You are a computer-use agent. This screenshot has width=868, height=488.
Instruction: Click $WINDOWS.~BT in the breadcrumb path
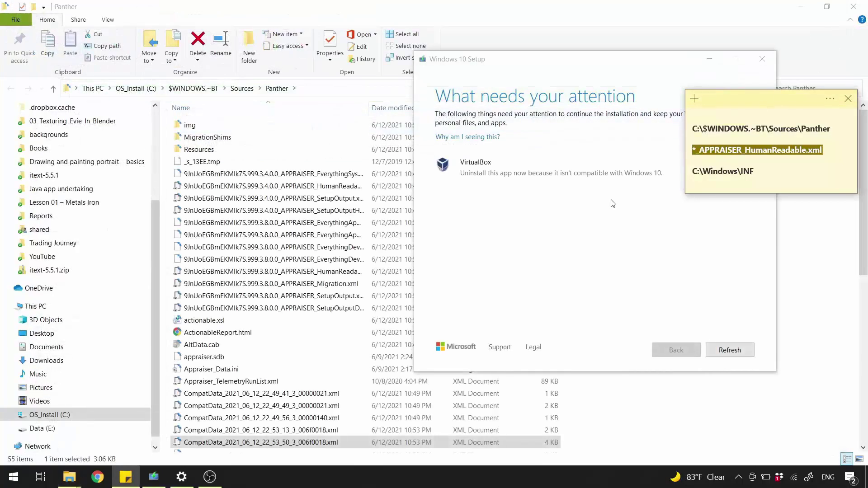193,89
